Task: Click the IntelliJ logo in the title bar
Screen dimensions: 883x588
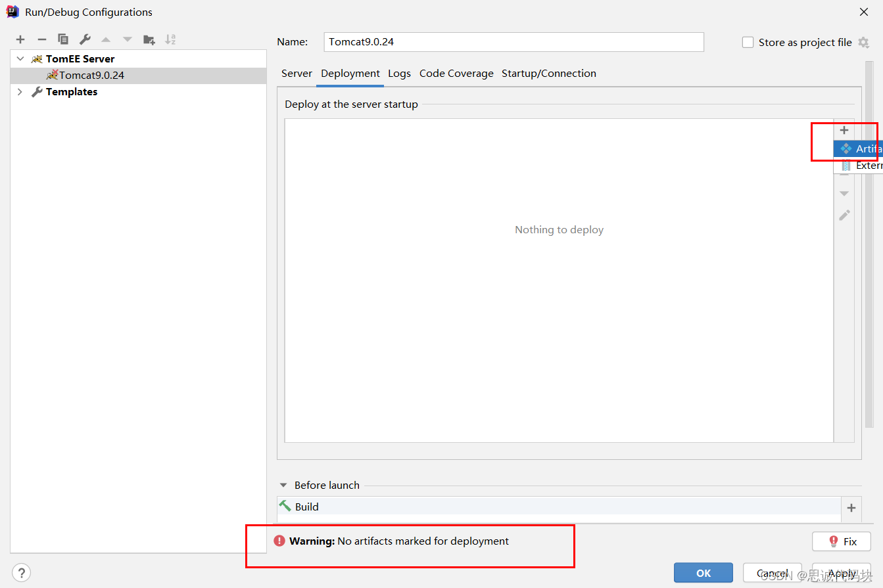Action: (12, 12)
